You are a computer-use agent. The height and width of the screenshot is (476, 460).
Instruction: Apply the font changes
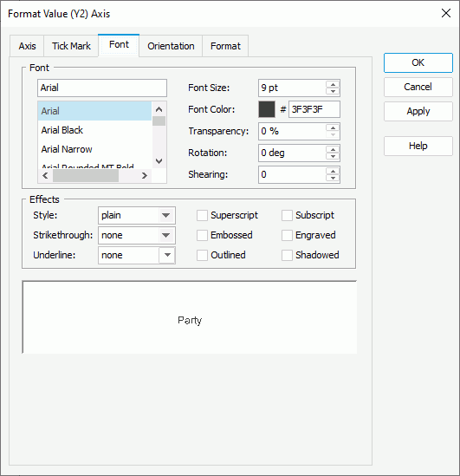pyautogui.click(x=418, y=111)
